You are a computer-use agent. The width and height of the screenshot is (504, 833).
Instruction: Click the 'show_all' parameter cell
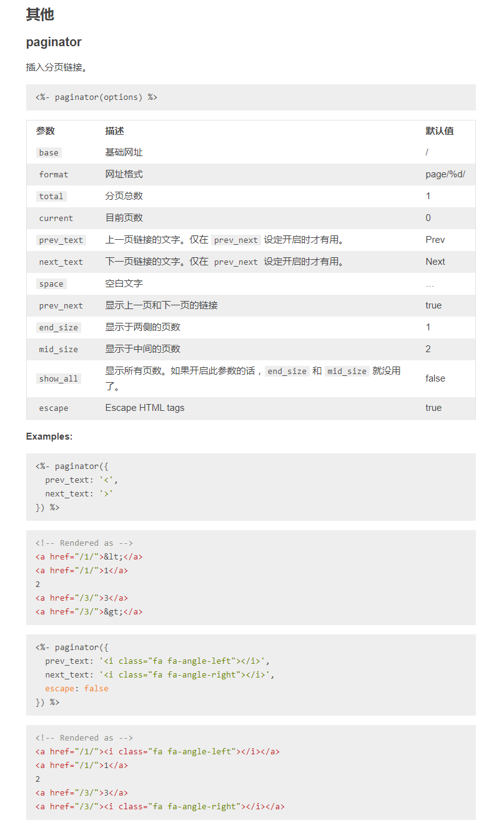pos(59,378)
